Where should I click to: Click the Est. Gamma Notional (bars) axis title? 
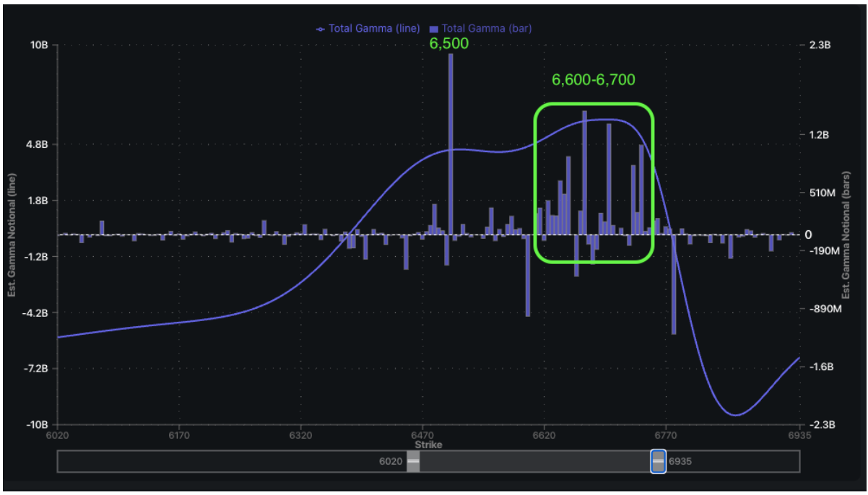(846, 235)
